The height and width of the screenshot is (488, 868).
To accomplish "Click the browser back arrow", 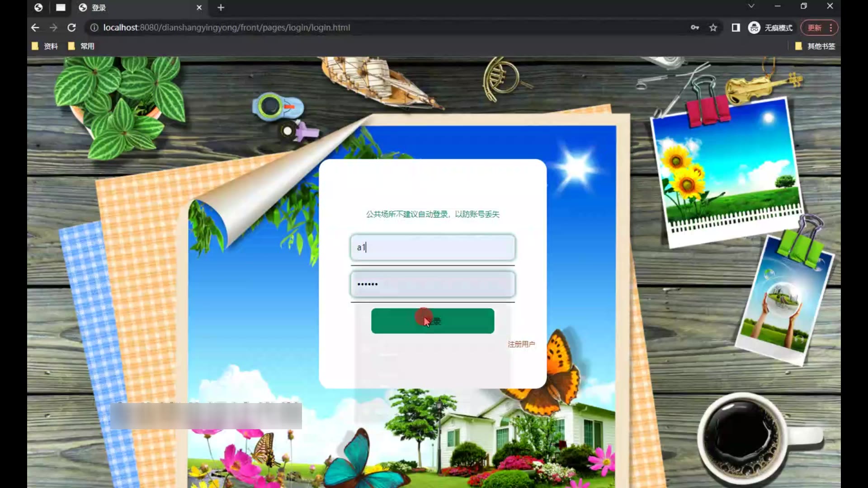I will (35, 28).
